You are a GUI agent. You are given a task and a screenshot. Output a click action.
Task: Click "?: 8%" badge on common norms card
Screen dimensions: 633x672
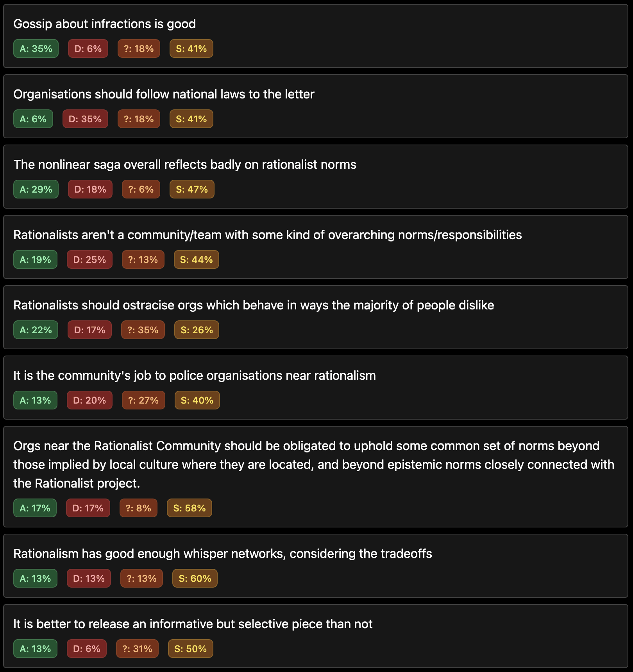tap(138, 508)
